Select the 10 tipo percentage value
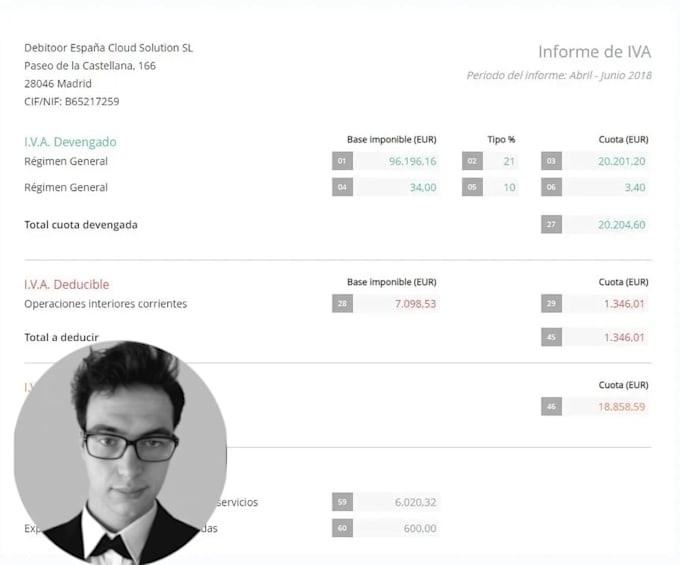680x565 pixels. point(509,187)
